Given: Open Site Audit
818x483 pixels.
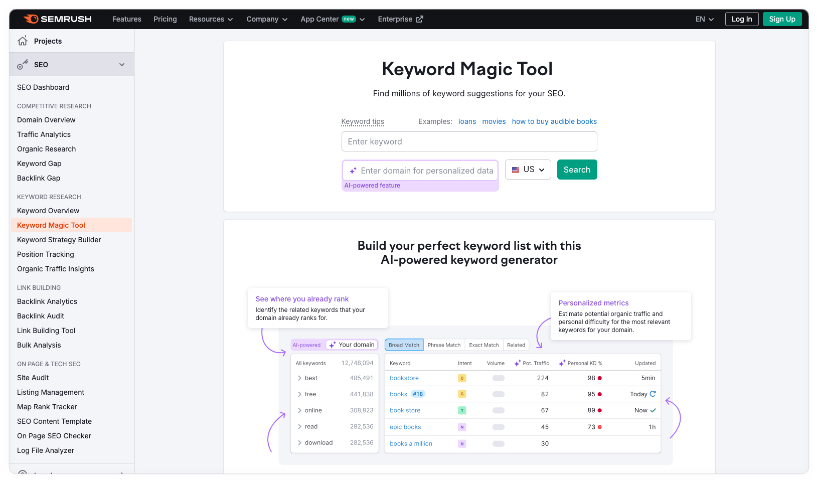Looking at the screenshot, I should click(x=33, y=378).
